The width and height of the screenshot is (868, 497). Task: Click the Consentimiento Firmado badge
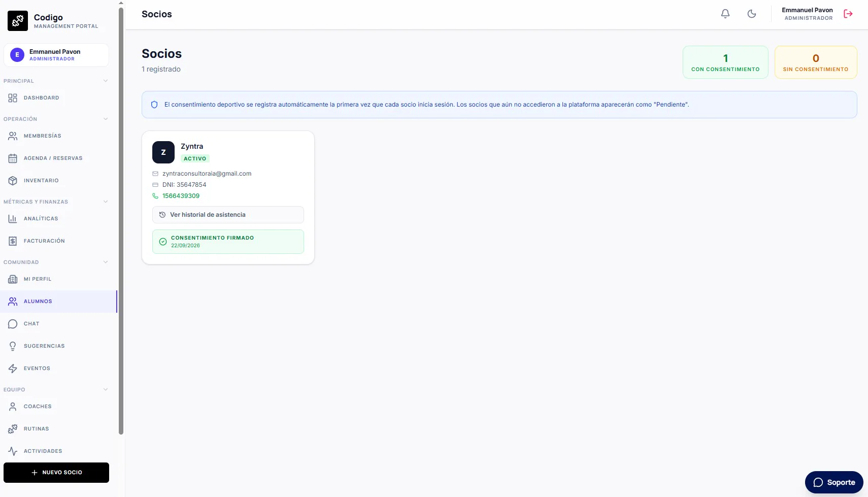pos(228,242)
